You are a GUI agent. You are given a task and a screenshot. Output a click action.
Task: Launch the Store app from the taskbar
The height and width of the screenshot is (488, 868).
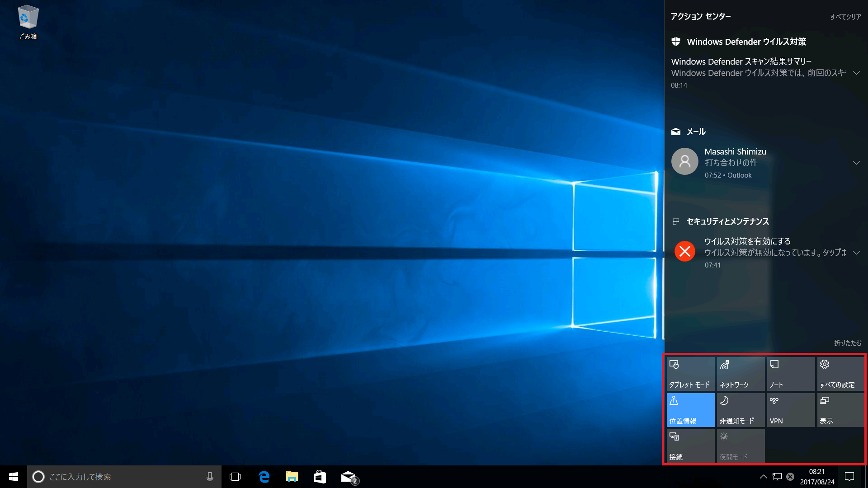pyautogui.click(x=320, y=477)
